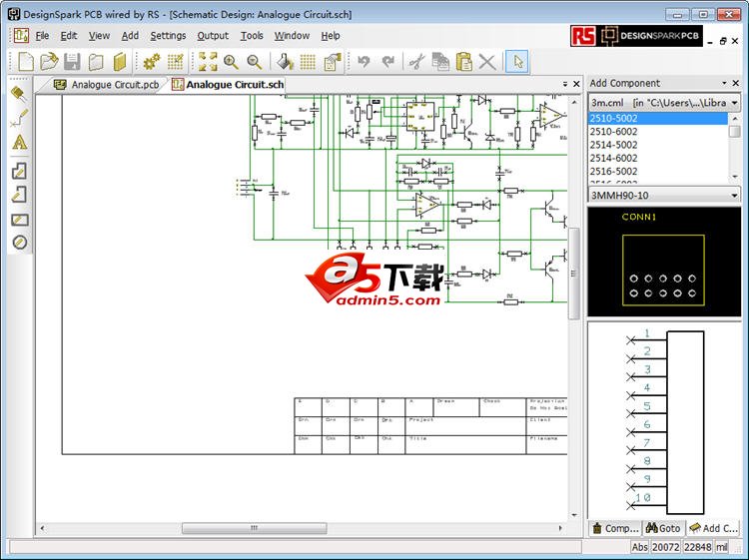Click the horizontal scrollbar thumb below schematic
Image resolution: width=749 pixels, height=560 pixels.
[x=254, y=529]
